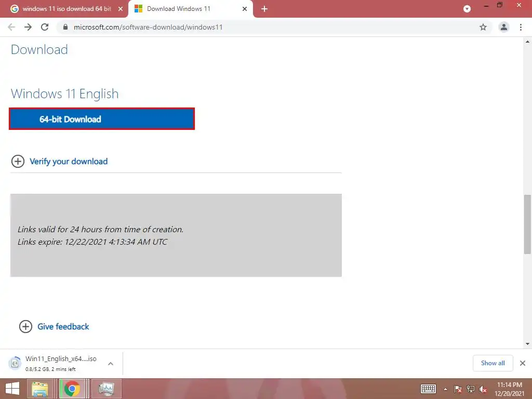Reload the current page
Screen dimensions: 532x399
point(45,27)
